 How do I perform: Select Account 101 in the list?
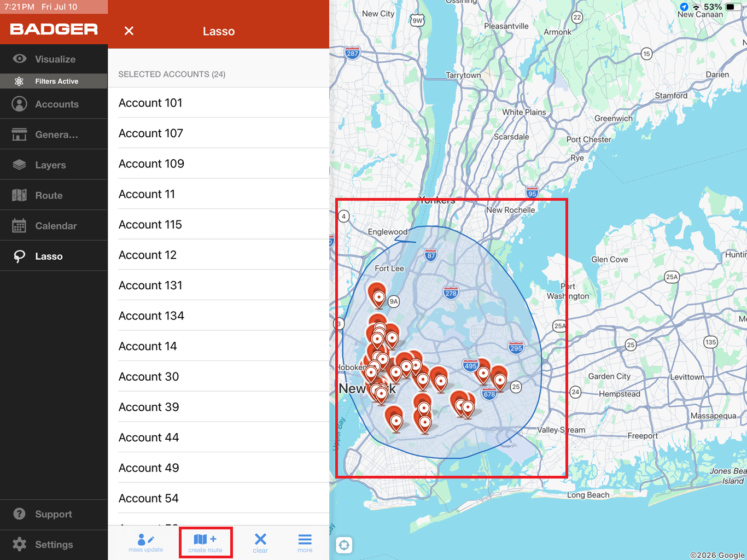tap(219, 103)
